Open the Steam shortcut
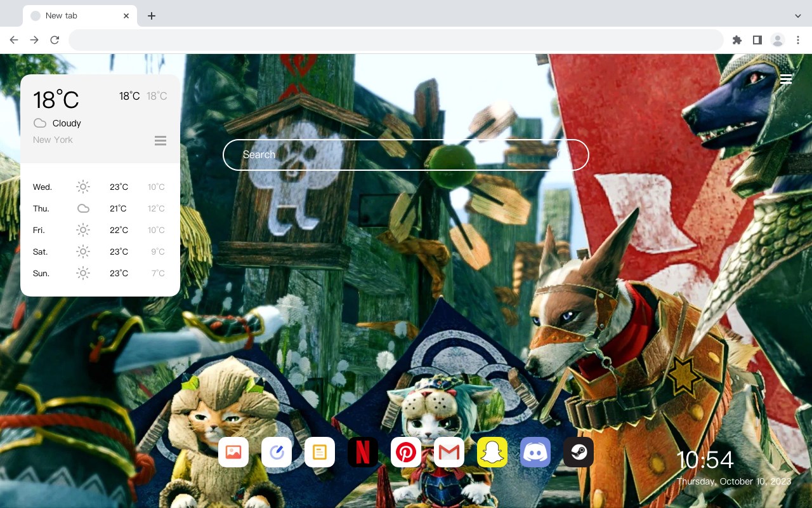The image size is (812, 508). point(579,452)
